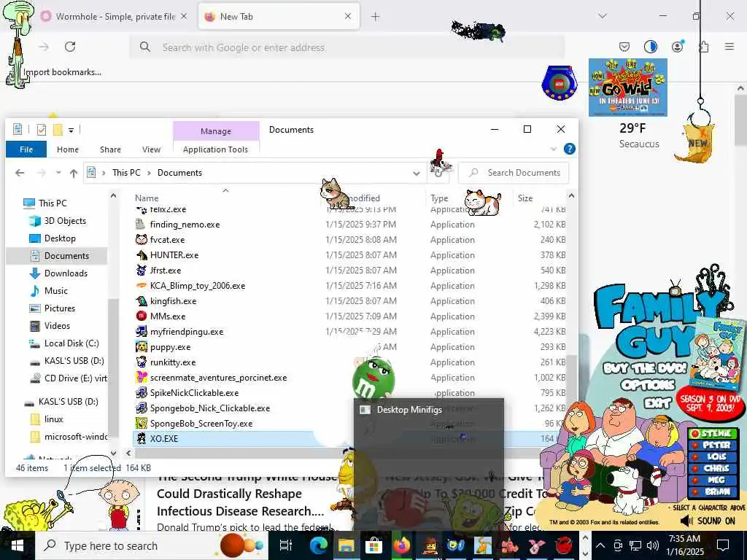Open the Windows Start menu
This screenshot has width=747, height=560.
pyautogui.click(x=16, y=545)
